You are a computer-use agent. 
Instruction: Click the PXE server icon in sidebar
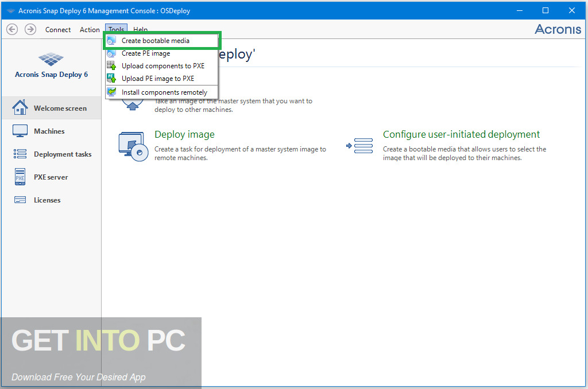click(x=20, y=177)
